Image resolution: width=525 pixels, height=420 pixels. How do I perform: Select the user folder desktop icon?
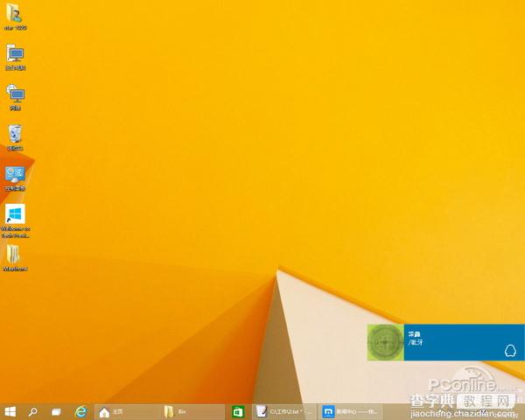pos(15,17)
